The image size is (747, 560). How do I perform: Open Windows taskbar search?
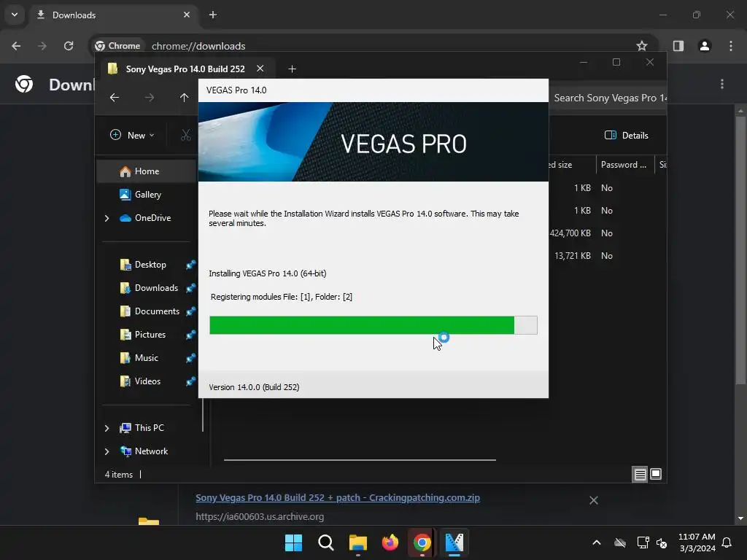[326, 542]
